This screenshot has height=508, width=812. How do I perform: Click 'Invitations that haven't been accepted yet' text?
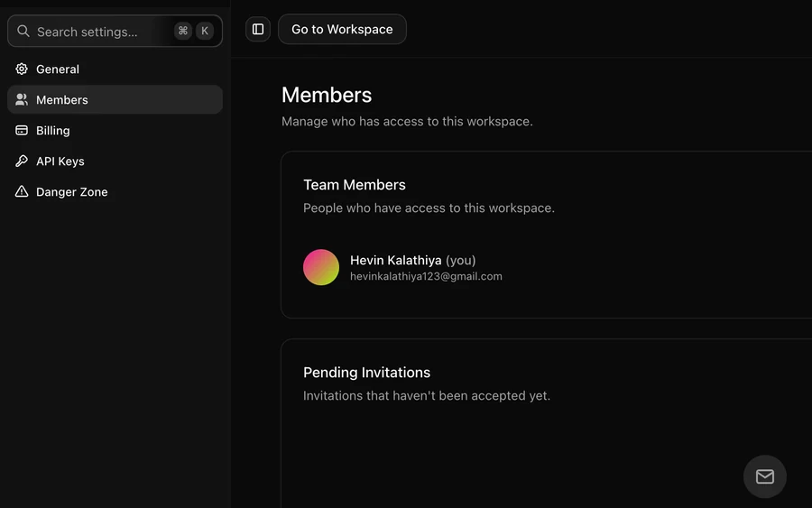(427, 395)
